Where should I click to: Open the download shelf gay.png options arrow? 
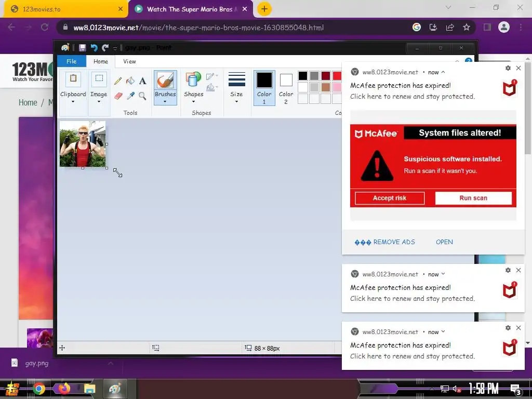pyautogui.click(x=111, y=363)
